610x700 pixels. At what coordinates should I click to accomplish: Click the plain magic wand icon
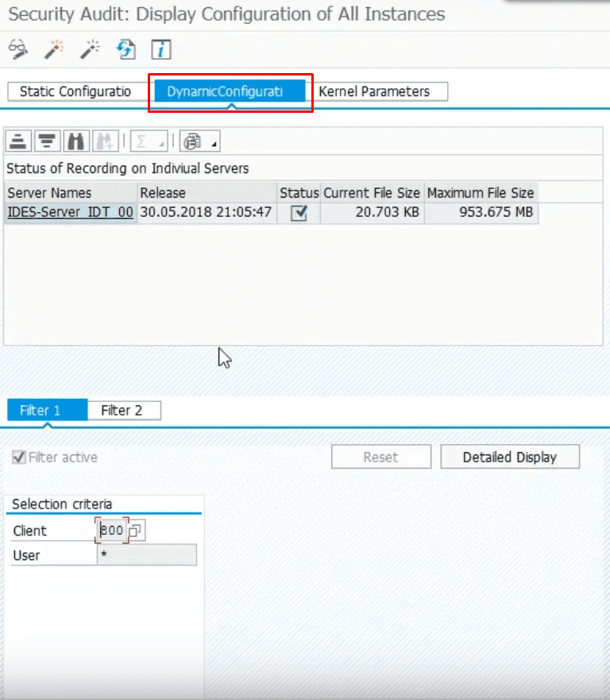(90, 49)
